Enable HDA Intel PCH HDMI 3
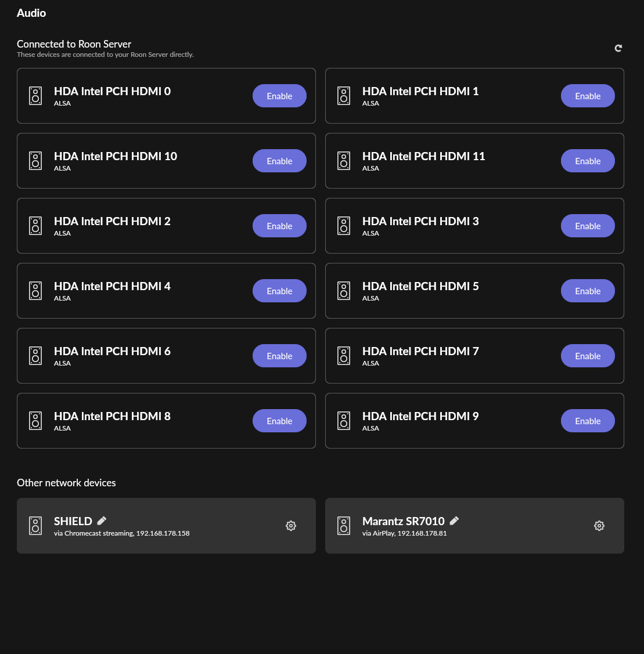The width and height of the screenshot is (644, 654). click(588, 226)
